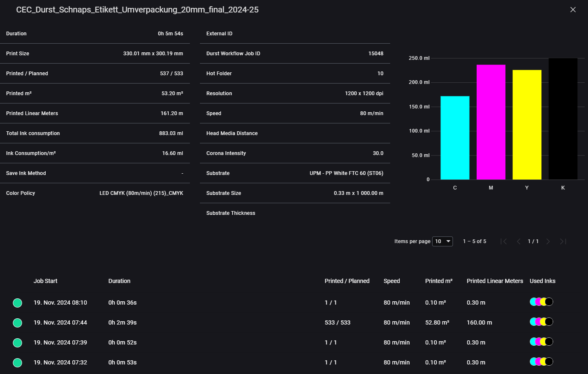
Task: Sort the table by the Duration column
Action: [x=119, y=281]
